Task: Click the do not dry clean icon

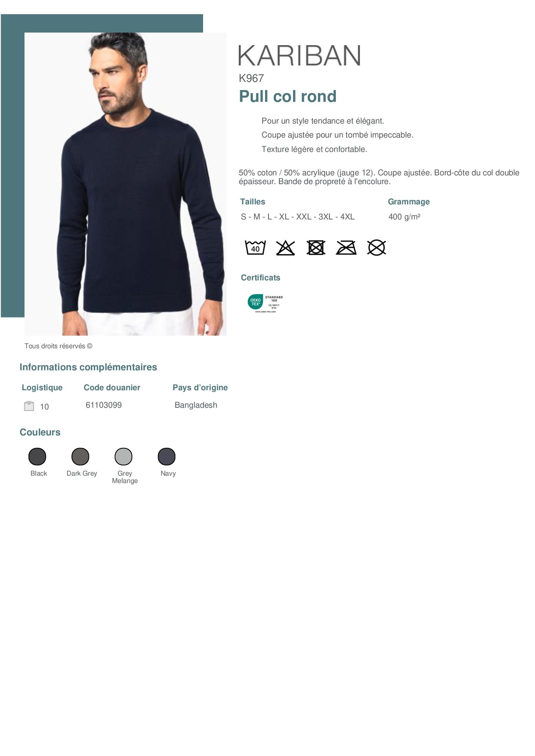Action: point(376,247)
